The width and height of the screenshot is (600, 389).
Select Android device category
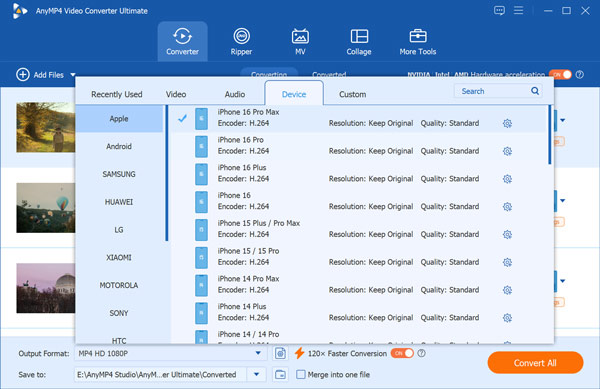119,146
